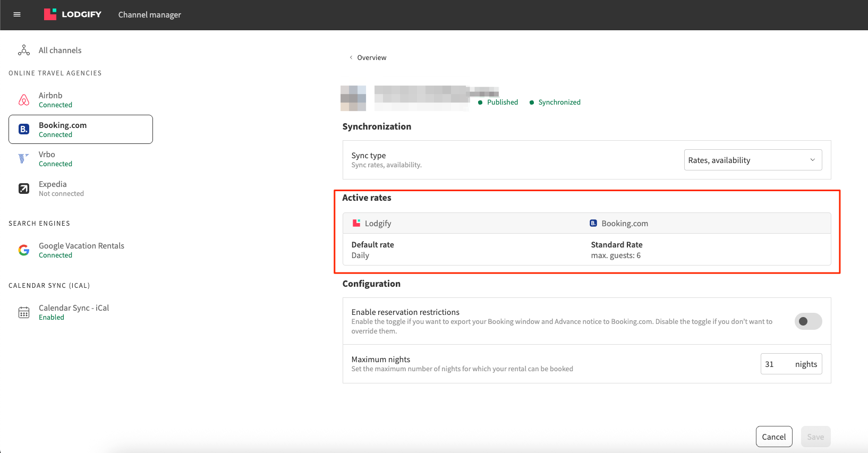Click the Maximum nights input field
The height and width of the screenshot is (453, 868).
pyautogui.click(x=776, y=364)
